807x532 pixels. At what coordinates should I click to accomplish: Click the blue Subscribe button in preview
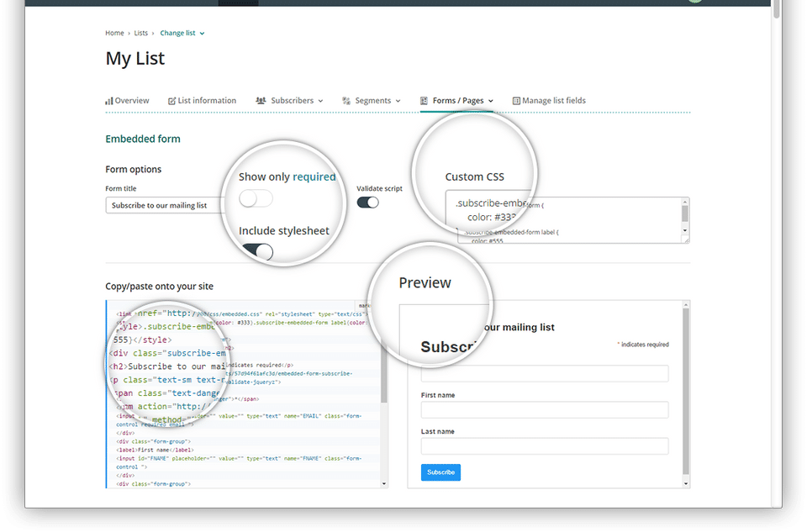441,472
